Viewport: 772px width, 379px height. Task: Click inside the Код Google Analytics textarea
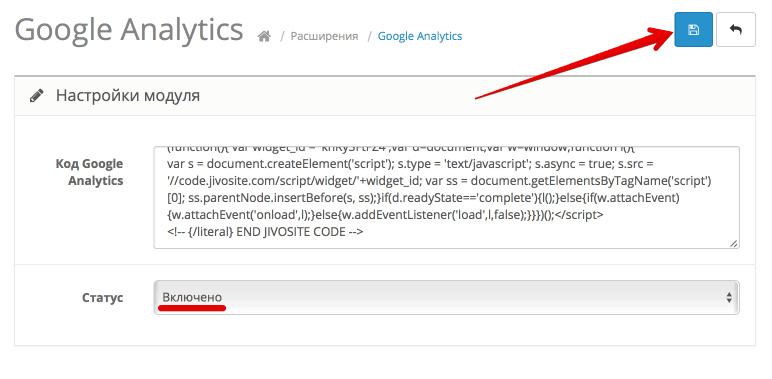point(446,197)
